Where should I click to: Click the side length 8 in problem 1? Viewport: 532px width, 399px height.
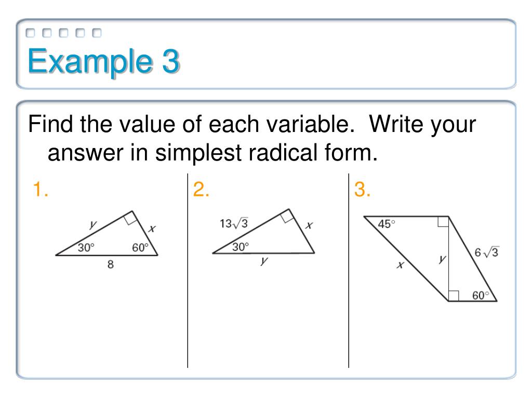[111, 264]
